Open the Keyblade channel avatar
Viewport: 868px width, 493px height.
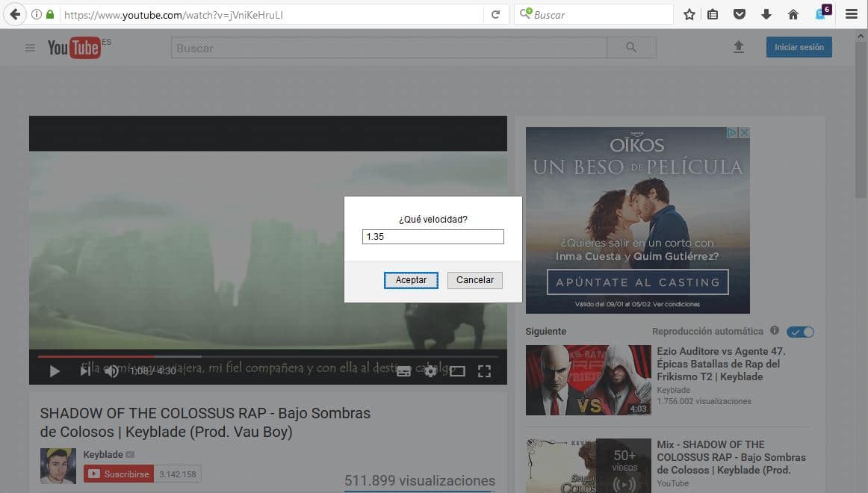coord(58,466)
